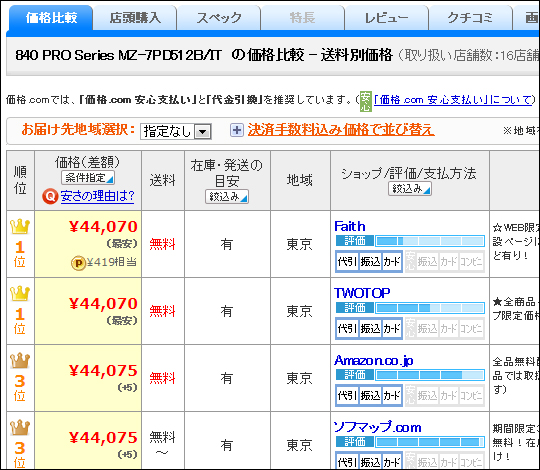Click 無料～ shipping in ソフマップ.com row
540x470 pixels.
[x=162, y=443]
